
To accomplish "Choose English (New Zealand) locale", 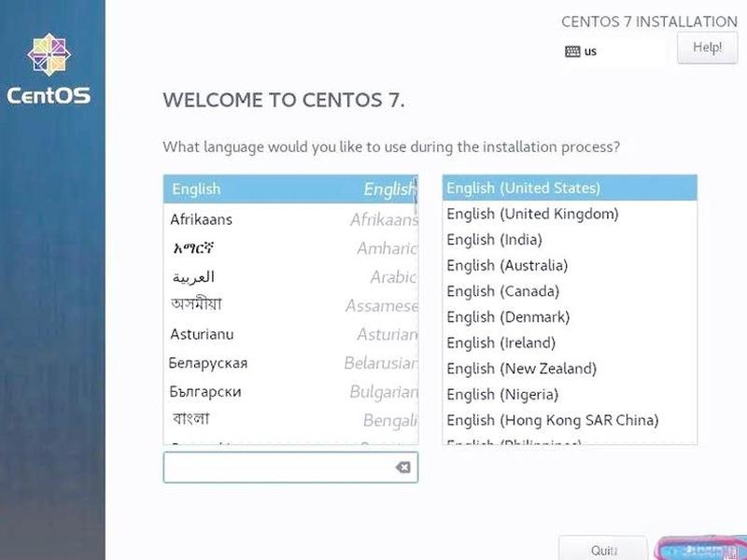I will 570,368.
